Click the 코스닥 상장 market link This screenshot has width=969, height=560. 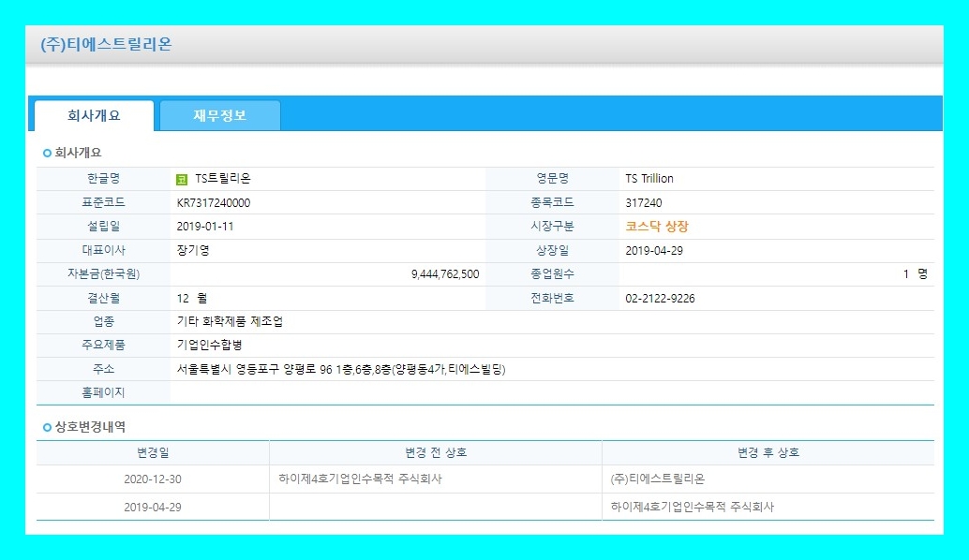(656, 227)
